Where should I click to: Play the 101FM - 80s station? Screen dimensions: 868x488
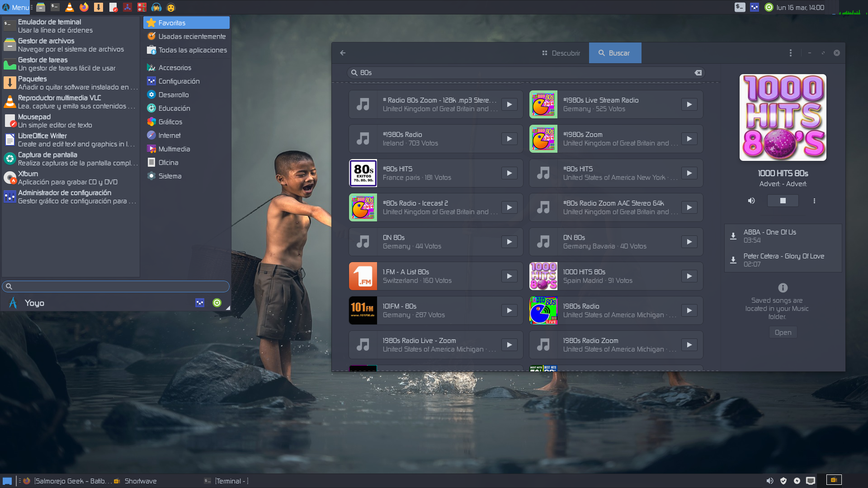[x=509, y=310]
